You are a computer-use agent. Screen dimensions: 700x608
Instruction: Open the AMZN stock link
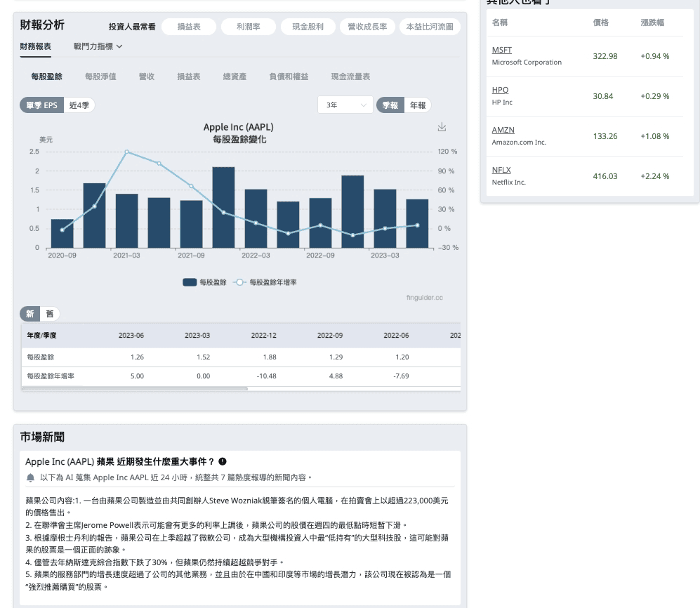coord(503,130)
